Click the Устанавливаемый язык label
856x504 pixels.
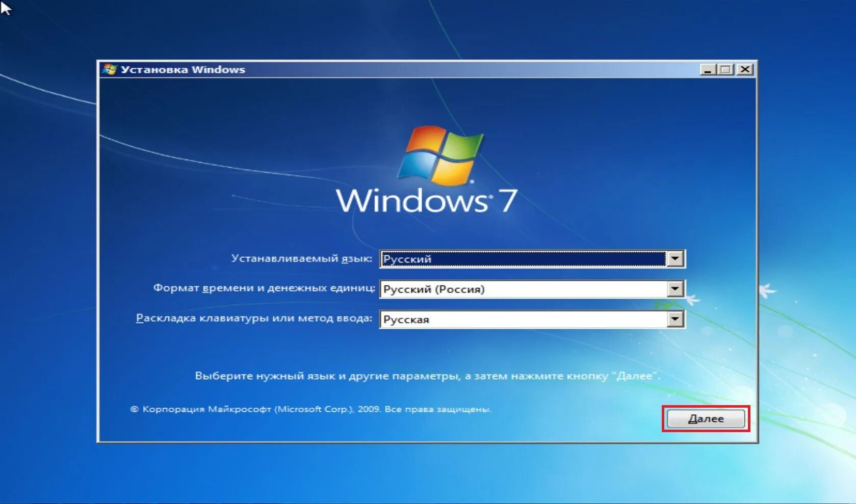point(303,259)
